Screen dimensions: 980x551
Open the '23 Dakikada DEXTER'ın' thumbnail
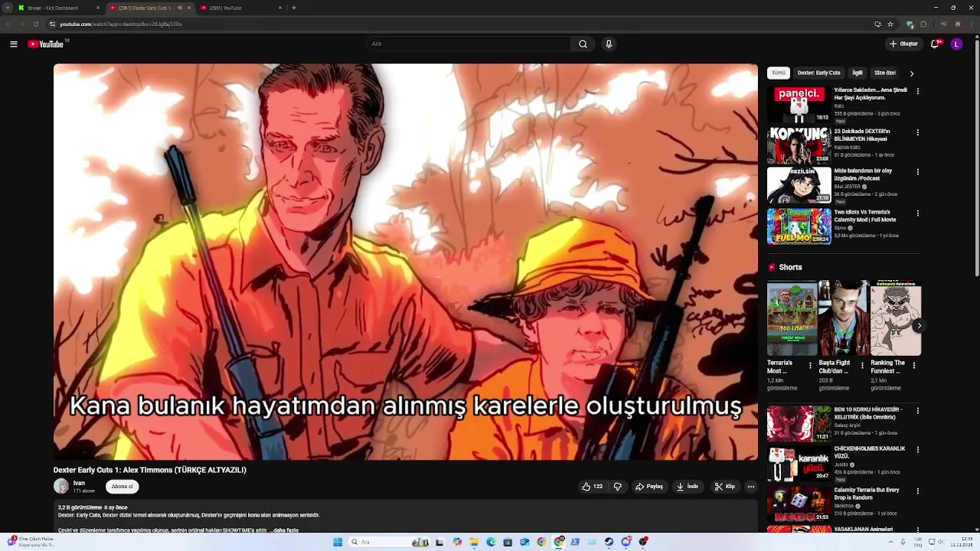(x=799, y=145)
